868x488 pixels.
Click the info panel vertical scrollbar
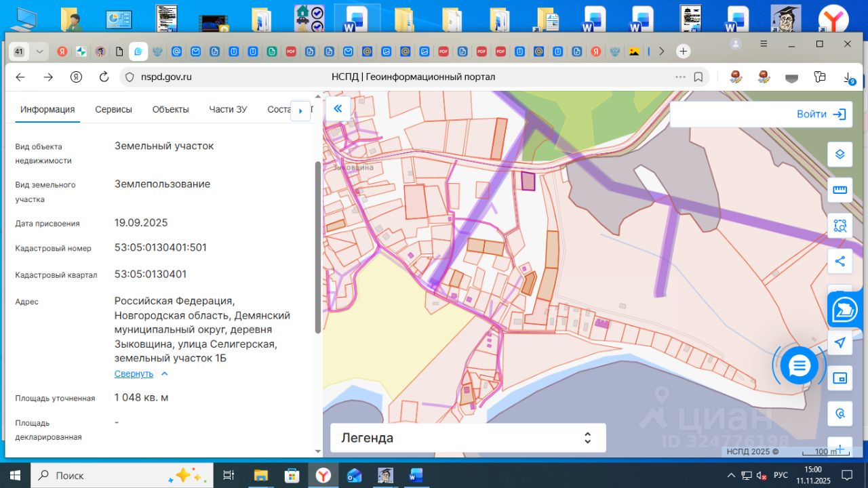point(318,247)
